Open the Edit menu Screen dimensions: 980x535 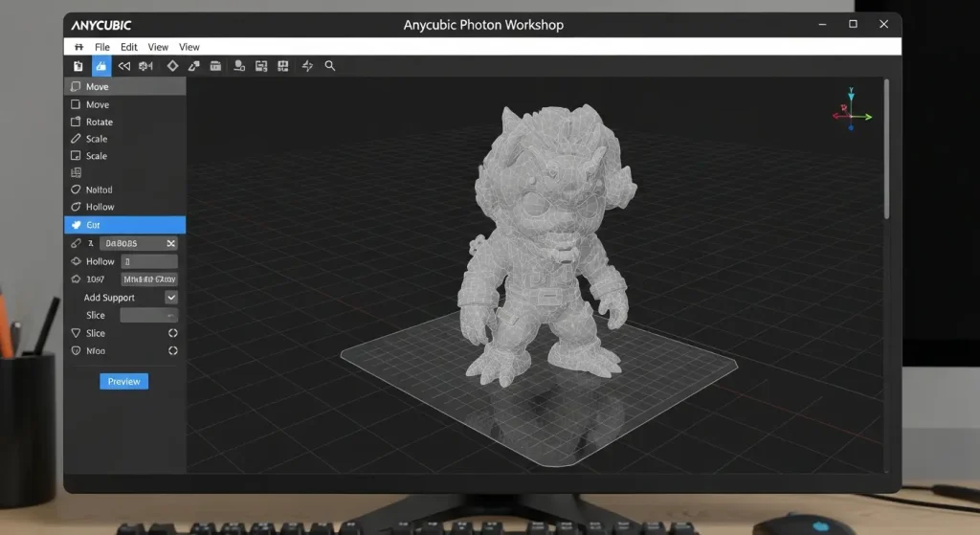[x=129, y=47]
